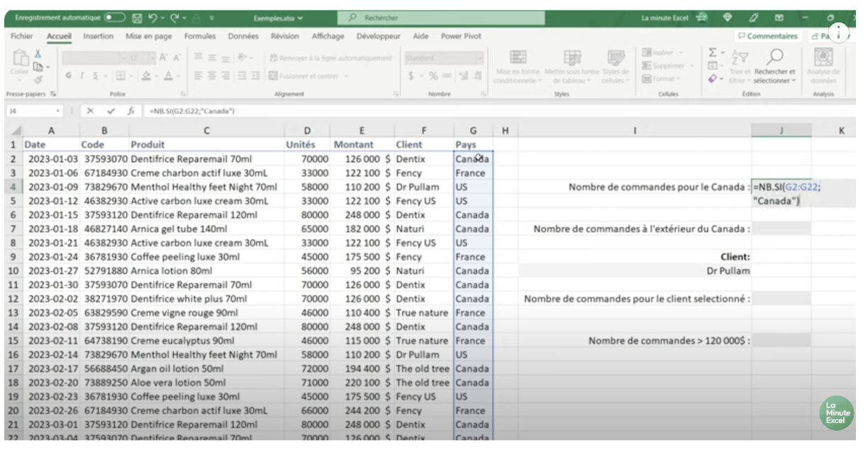Click Renvoyer à la ligne automatiquement

tap(330, 58)
